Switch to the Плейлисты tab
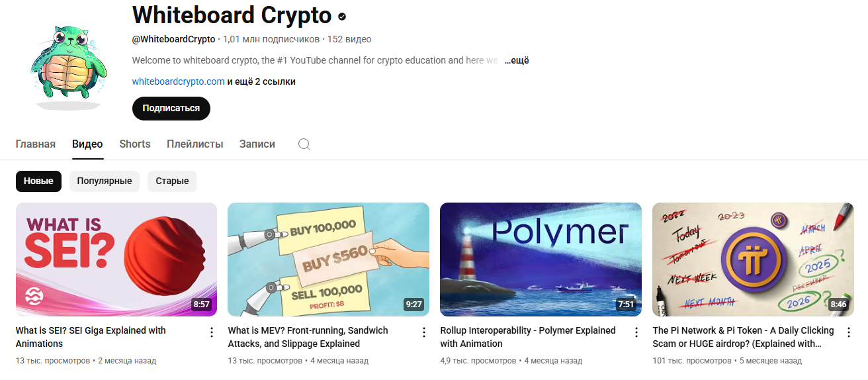868x380 pixels. pos(195,144)
